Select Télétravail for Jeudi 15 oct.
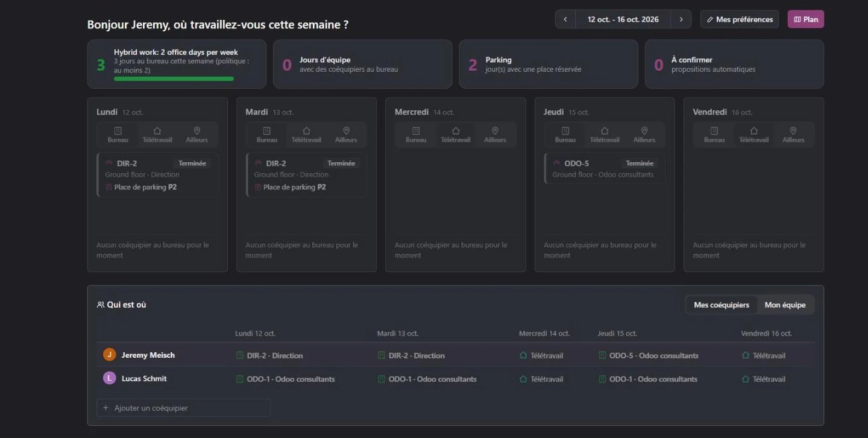 point(605,135)
